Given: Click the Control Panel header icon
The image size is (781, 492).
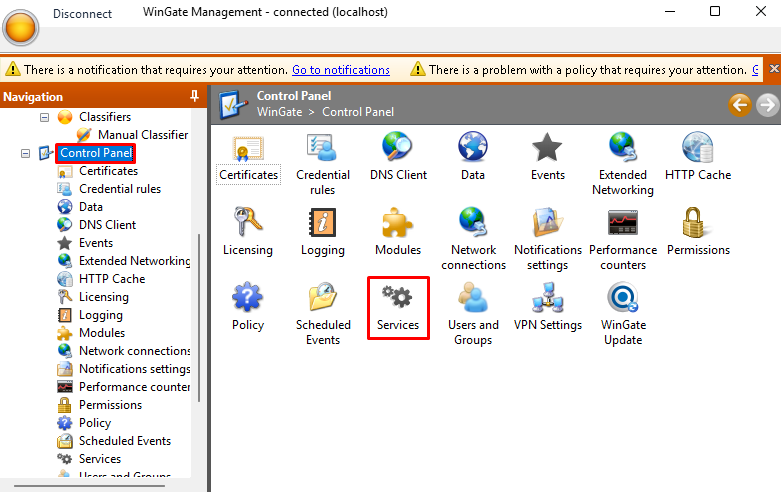Looking at the screenshot, I should tap(233, 104).
